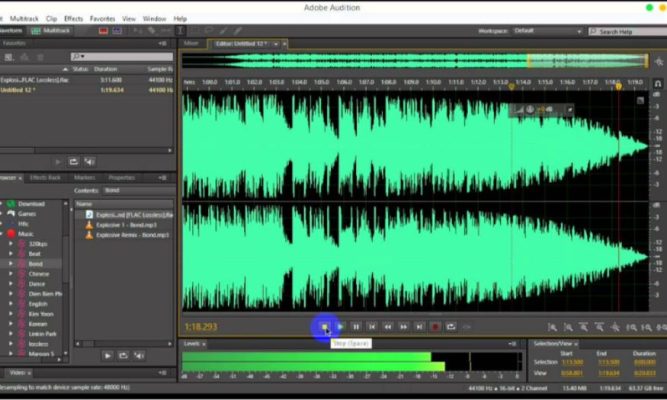Click the Pause transport button
The image size is (667, 400).
(356, 326)
